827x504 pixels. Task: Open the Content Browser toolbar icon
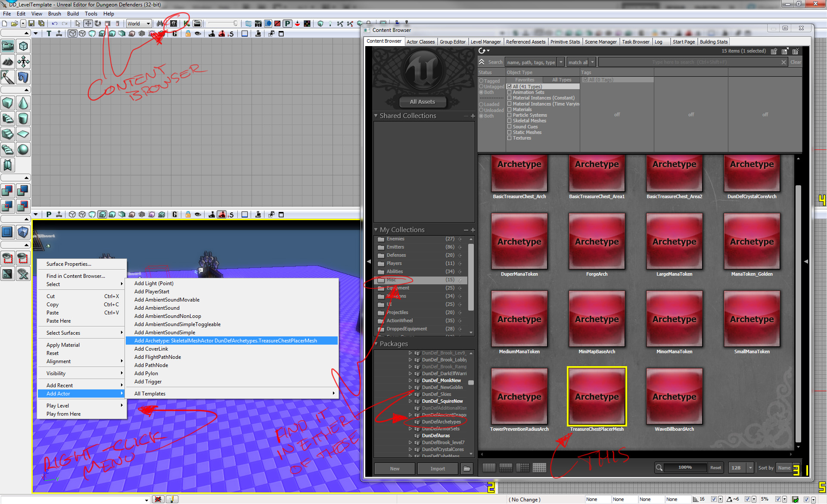[x=173, y=23]
